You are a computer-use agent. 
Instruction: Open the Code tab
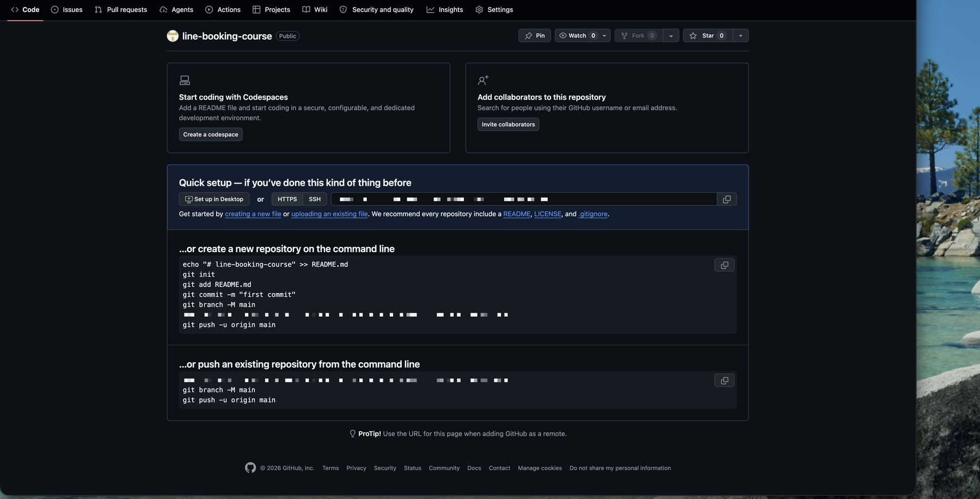tap(25, 10)
